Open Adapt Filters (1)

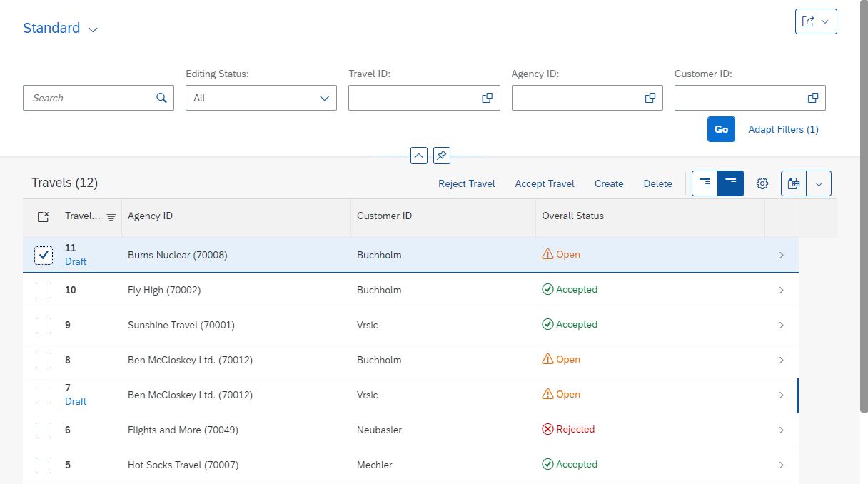pos(783,129)
